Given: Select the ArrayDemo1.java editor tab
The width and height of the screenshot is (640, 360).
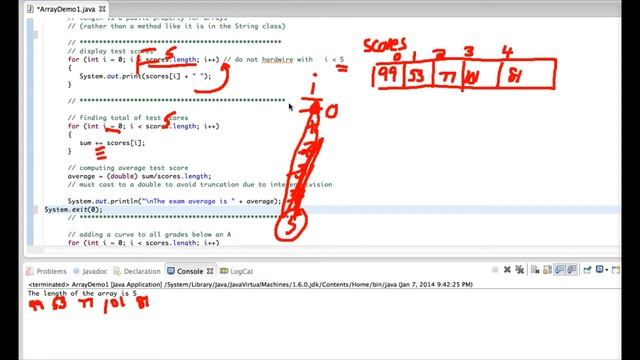Looking at the screenshot, I should click(x=66, y=9).
